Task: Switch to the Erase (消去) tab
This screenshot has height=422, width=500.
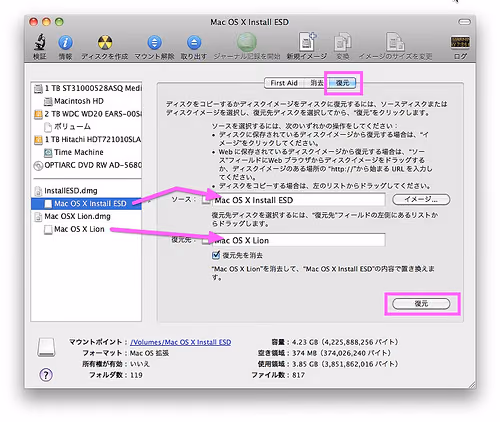Action: [316, 83]
